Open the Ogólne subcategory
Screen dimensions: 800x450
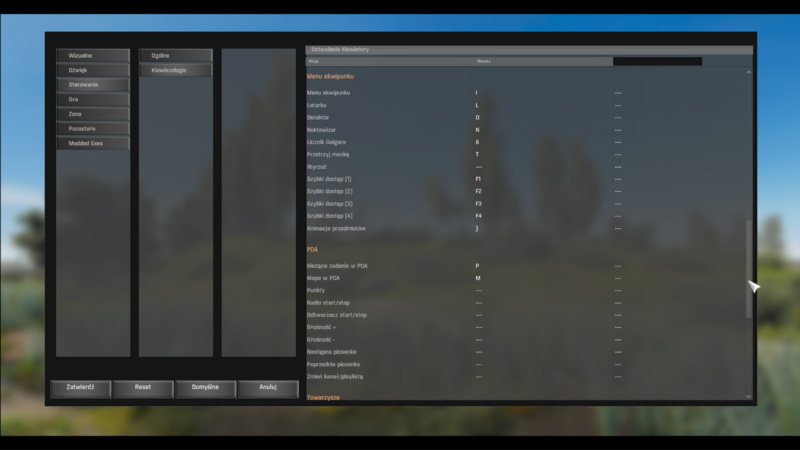pyautogui.click(x=176, y=56)
